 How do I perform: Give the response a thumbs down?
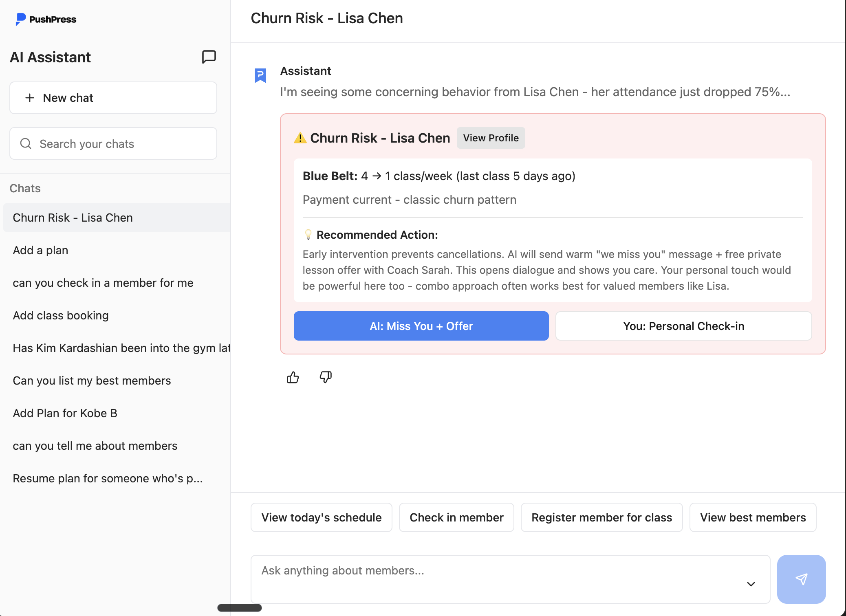pos(325,377)
